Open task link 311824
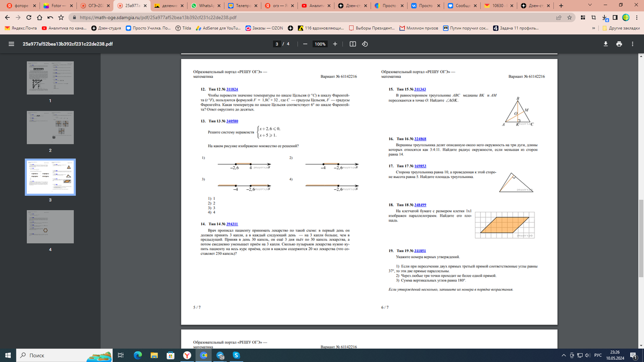This screenshot has height=362, width=644. click(x=232, y=89)
